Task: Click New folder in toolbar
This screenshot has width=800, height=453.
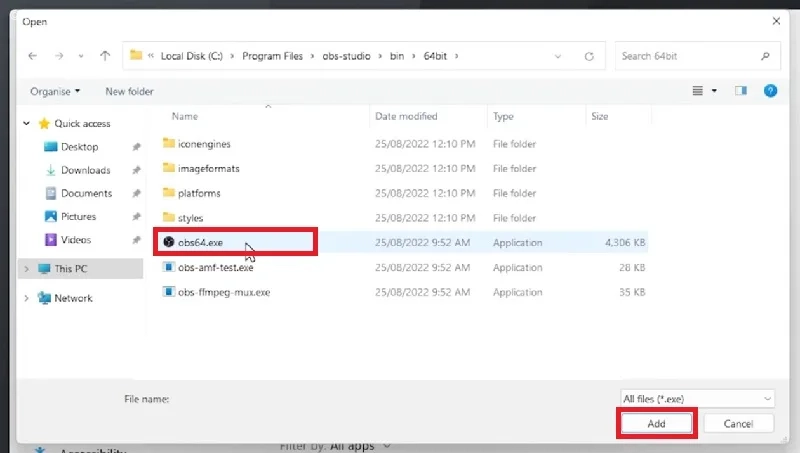Action: click(129, 91)
